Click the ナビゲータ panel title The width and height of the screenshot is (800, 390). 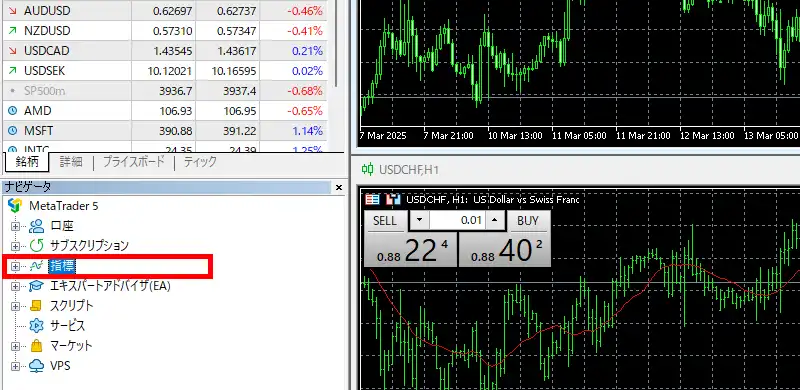coord(28,187)
